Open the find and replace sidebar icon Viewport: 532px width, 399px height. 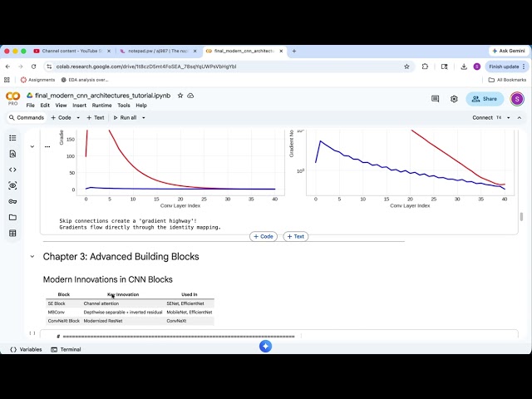12,154
